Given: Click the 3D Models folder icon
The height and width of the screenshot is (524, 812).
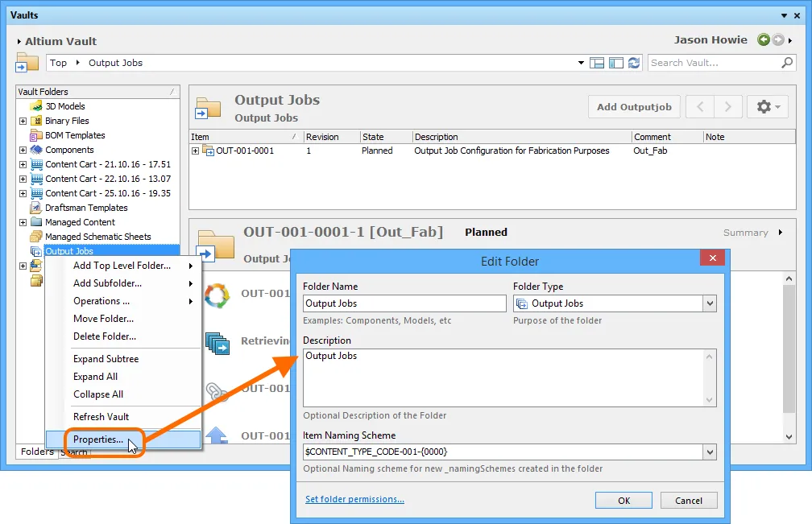Looking at the screenshot, I should [36, 106].
